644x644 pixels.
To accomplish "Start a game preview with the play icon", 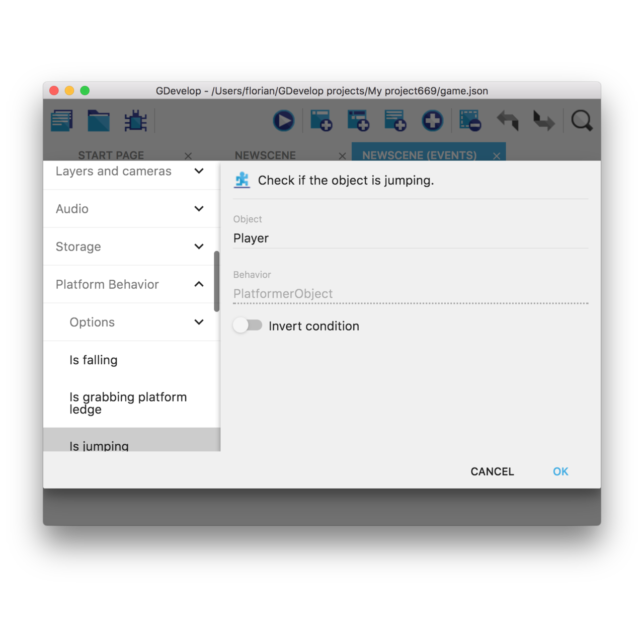I will (x=283, y=121).
